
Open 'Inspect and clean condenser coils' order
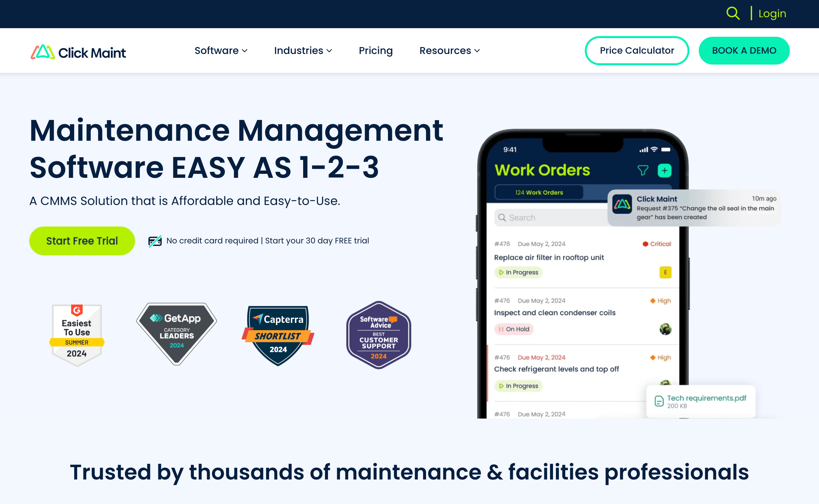pyautogui.click(x=555, y=313)
